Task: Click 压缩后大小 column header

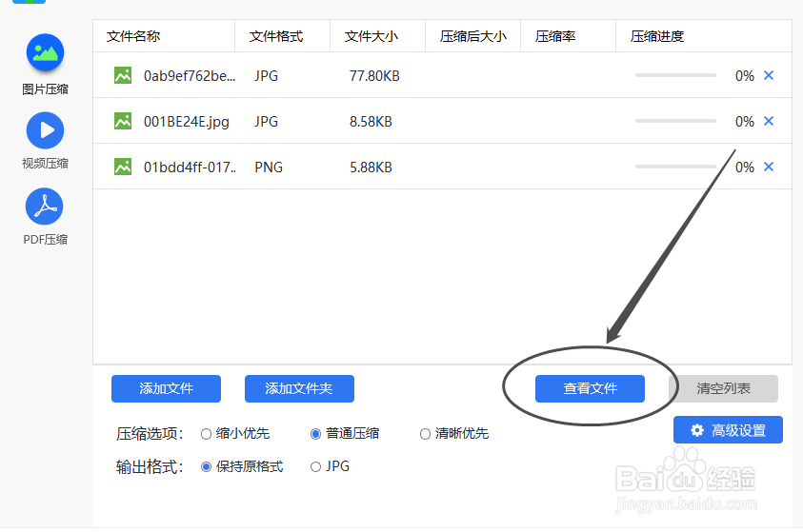Action: tap(473, 36)
